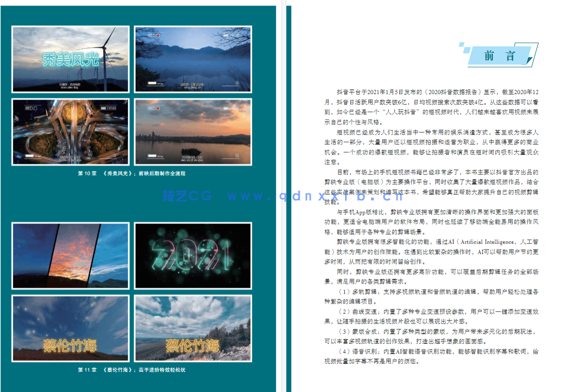Select the misty mountain valley video thumbnail
This screenshot has width=563, height=392.
coord(193,59)
